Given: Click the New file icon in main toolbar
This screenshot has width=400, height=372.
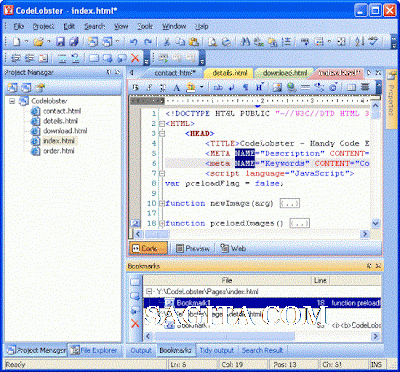Looking at the screenshot, I should pyautogui.click(x=16, y=42).
